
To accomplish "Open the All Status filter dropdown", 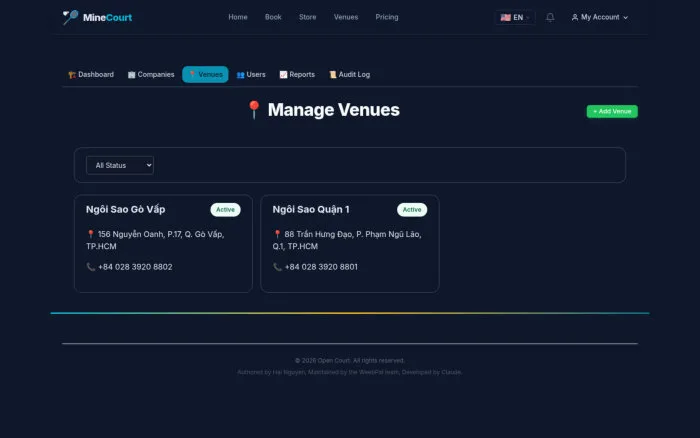I will 120,165.
